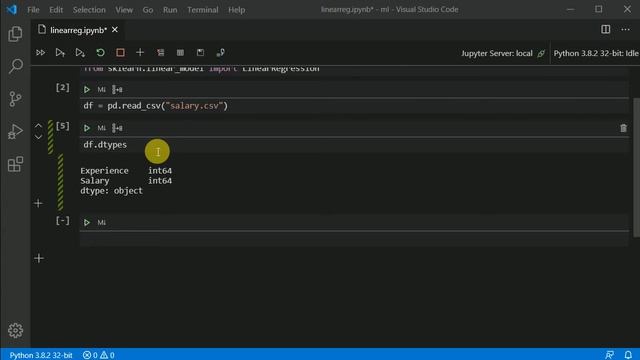This screenshot has width=640, height=360.
Task: Open the View menu
Action: (124, 9)
